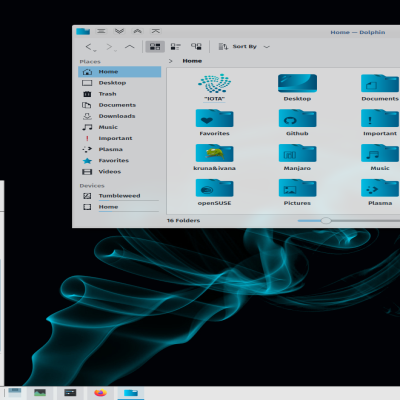Switch to Compact view mode
The height and width of the screenshot is (400, 400).
(175, 47)
